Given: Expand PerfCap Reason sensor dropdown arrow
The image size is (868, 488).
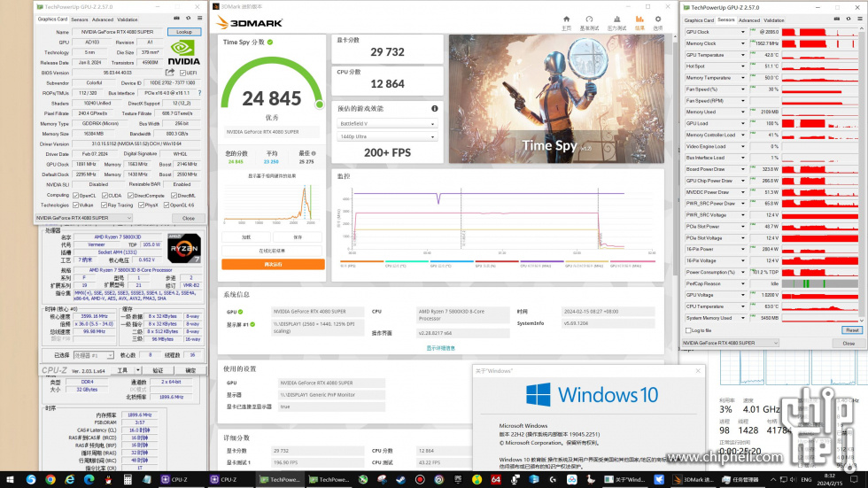Looking at the screenshot, I should pos(743,283).
